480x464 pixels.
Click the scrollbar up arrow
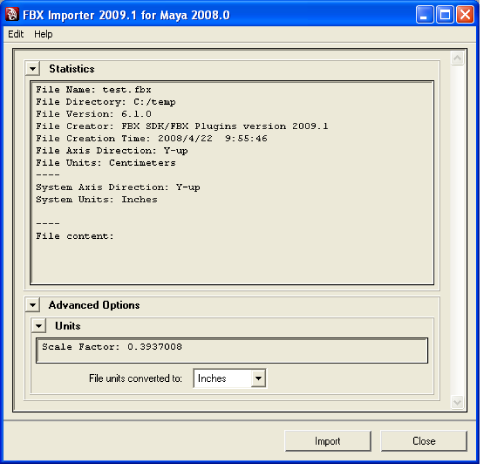tap(457, 59)
